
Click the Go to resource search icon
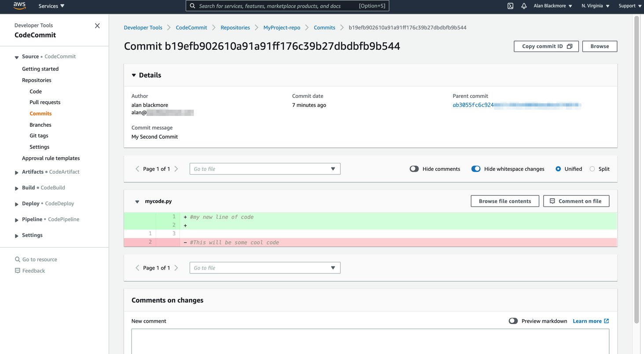coord(17,259)
